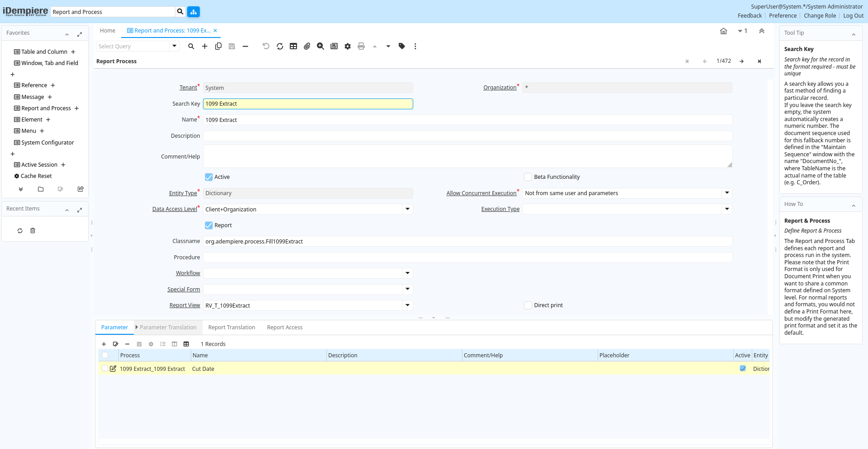
Task: Click into the Description input field
Action: [467, 136]
